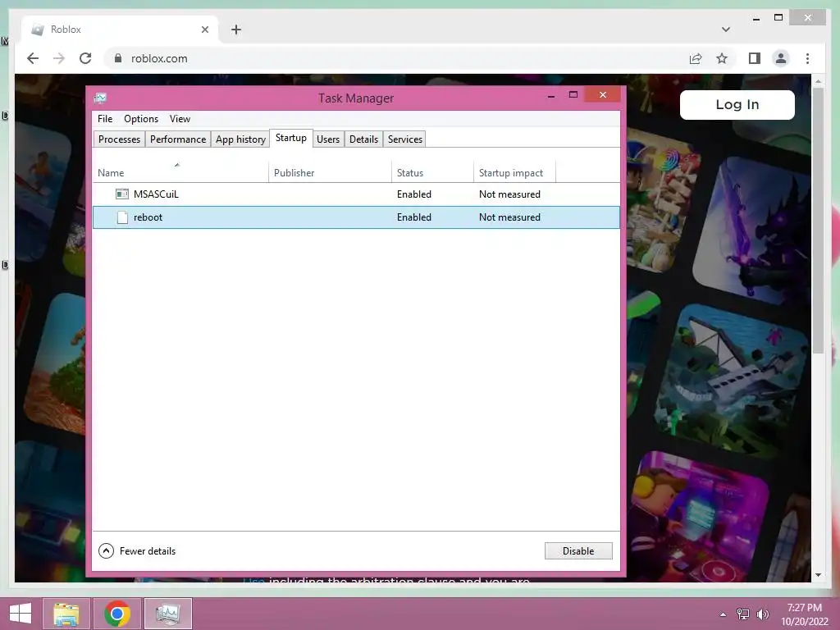Open Chrome profile avatar menu
This screenshot has height=630, width=840.
click(781, 58)
